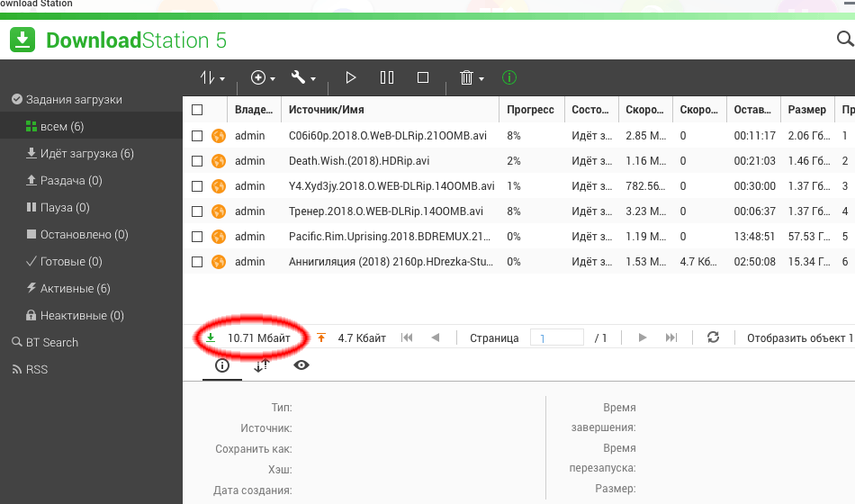Image resolution: width=855 pixels, height=504 pixels.
Task: Open BT Search in sidebar
Action: [x=51, y=342]
